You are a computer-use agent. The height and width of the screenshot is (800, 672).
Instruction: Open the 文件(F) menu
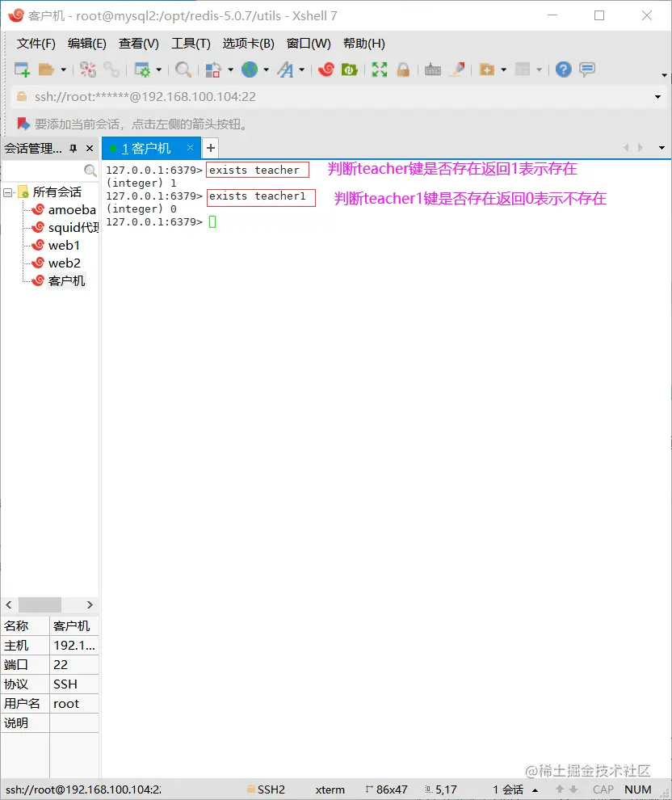[36, 44]
